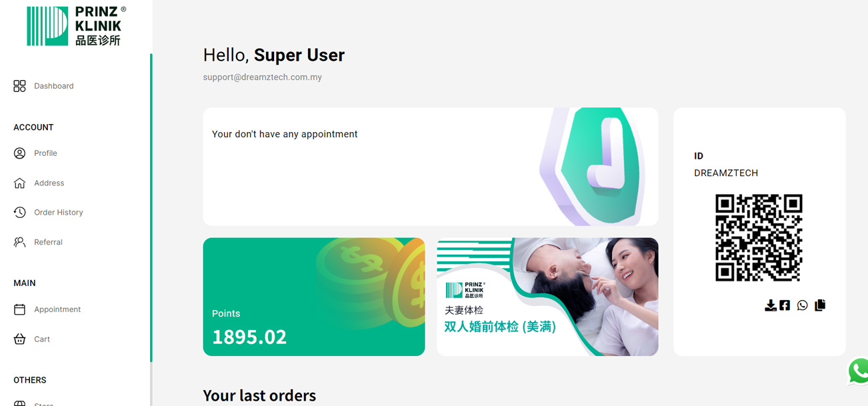The height and width of the screenshot is (406, 868).
Task: Click the Prinz Klinik logo
Action: 75,26
